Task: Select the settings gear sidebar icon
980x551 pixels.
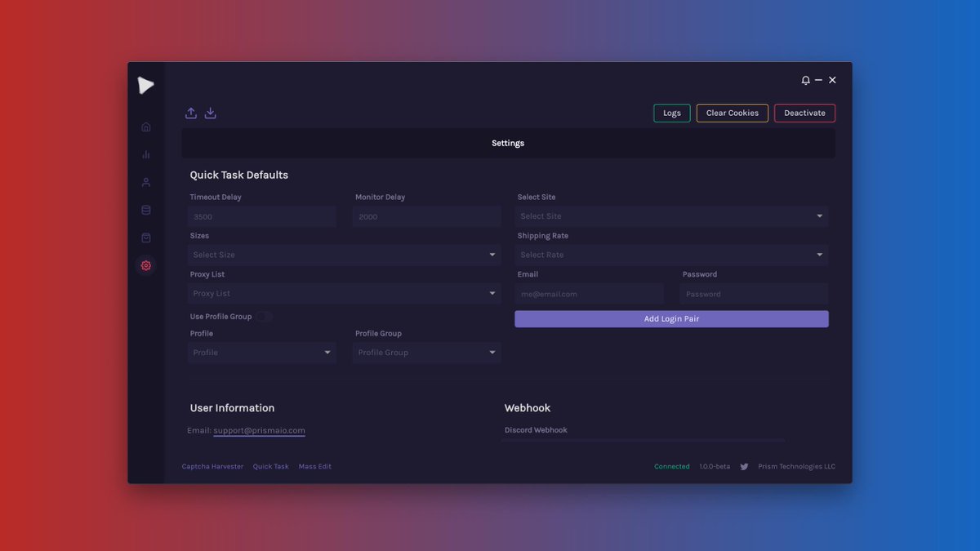Action: click(146, 265)
